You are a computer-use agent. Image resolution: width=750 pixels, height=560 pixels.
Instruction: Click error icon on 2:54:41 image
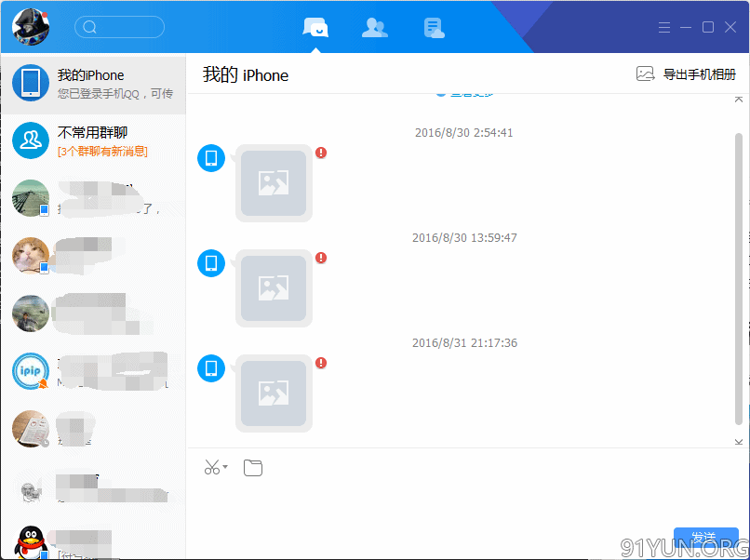(x=321, y=153)
